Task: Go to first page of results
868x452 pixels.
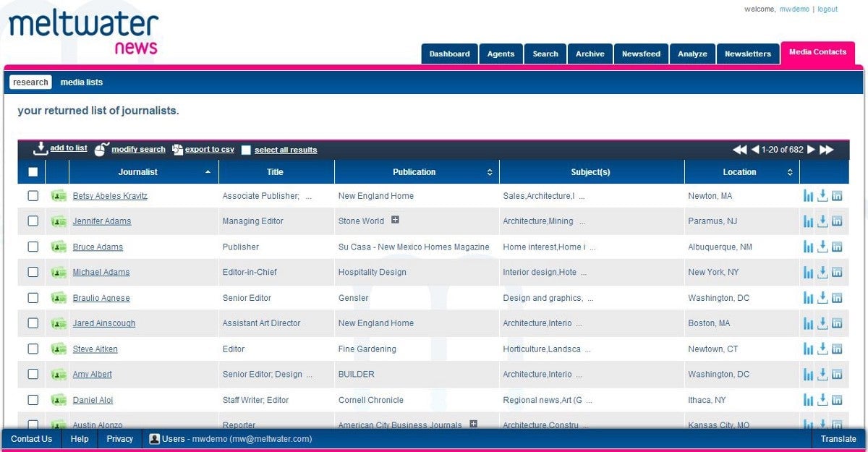Action: click(x=739, y=150)
